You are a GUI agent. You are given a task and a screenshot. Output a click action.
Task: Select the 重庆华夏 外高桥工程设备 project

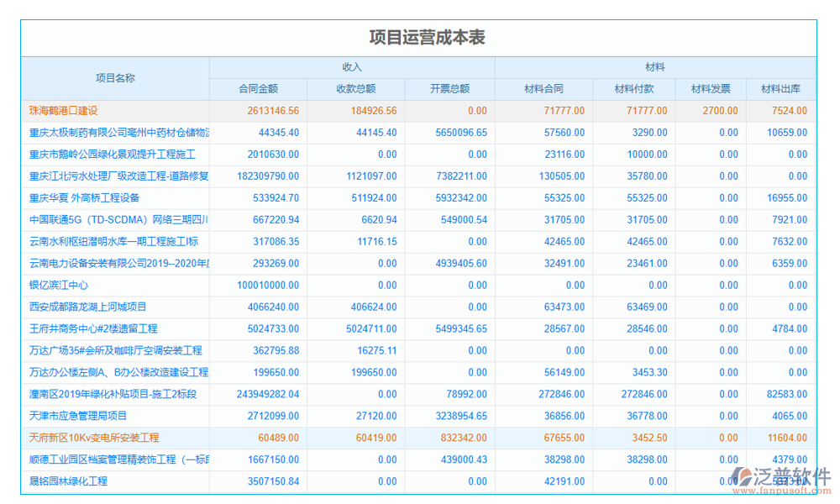coord(82,197)
